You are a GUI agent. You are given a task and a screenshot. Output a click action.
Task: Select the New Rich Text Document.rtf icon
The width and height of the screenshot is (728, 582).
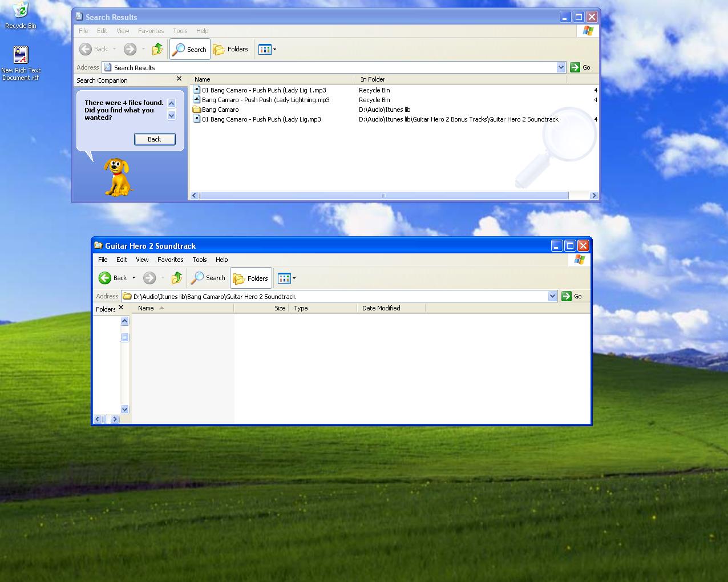21,63
